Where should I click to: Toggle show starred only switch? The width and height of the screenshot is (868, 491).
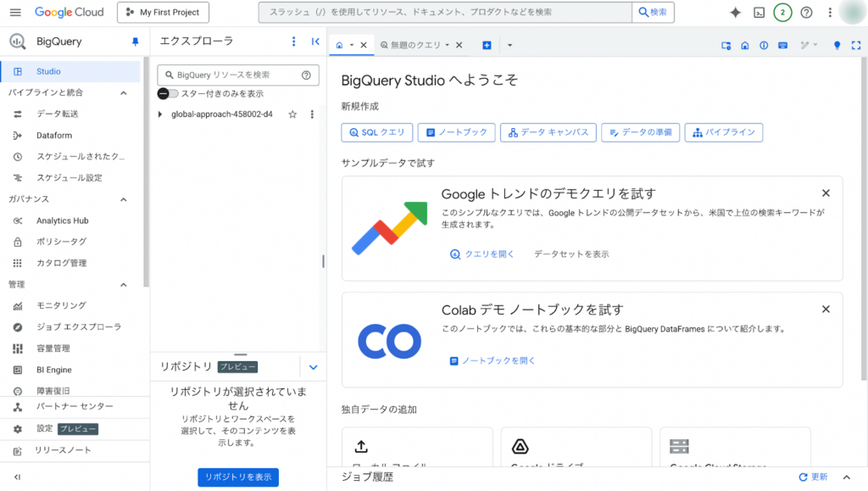[167, 93]
